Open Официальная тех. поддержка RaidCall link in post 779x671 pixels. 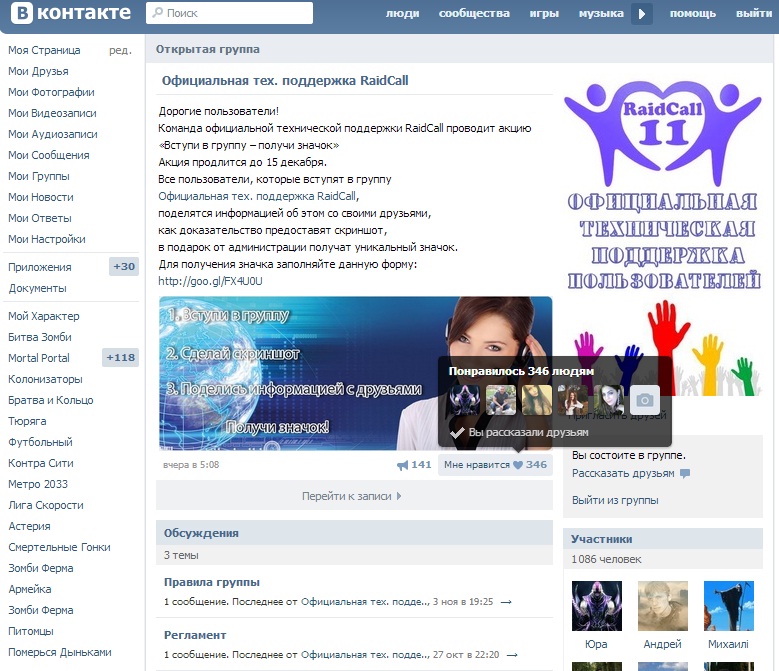pos(257,196)
